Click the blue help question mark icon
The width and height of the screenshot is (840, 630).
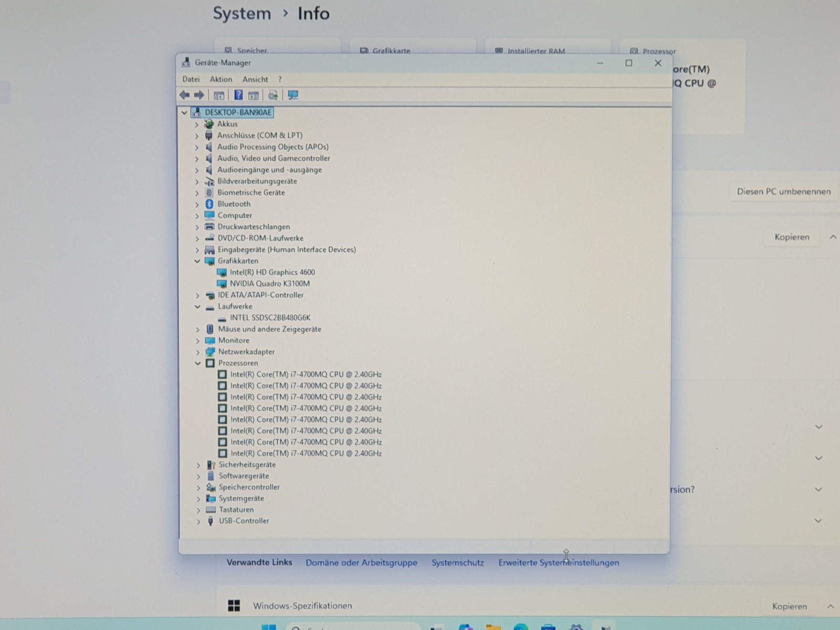[x=238, y=95]
